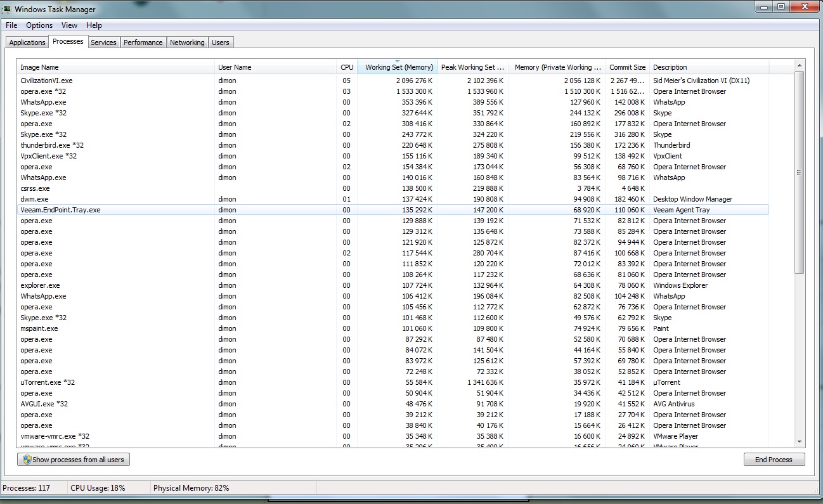Switch to the Networking tab

187,42
